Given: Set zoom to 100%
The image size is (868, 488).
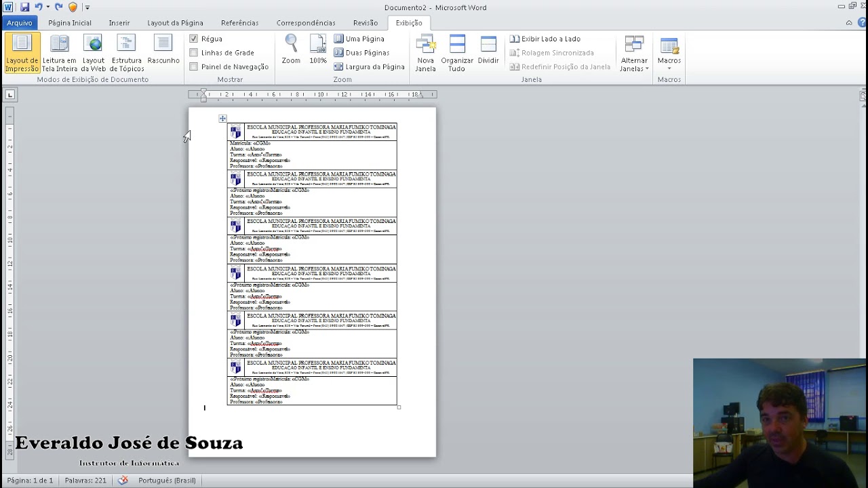Looking at the screenshot, I should pyautogui.click(x=318, y=49).
